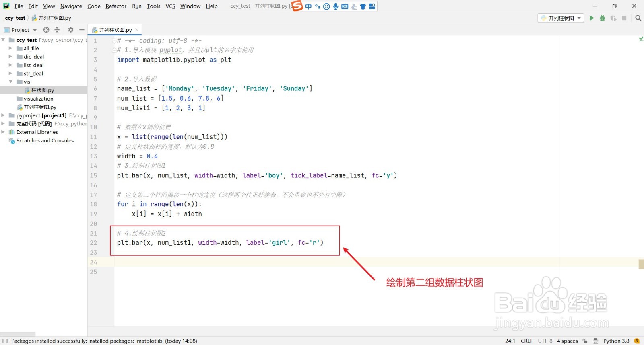Viewport: 644px width, 345px height.
Task: Open the event log notification badge 3
Action: [x=637, y=341]
